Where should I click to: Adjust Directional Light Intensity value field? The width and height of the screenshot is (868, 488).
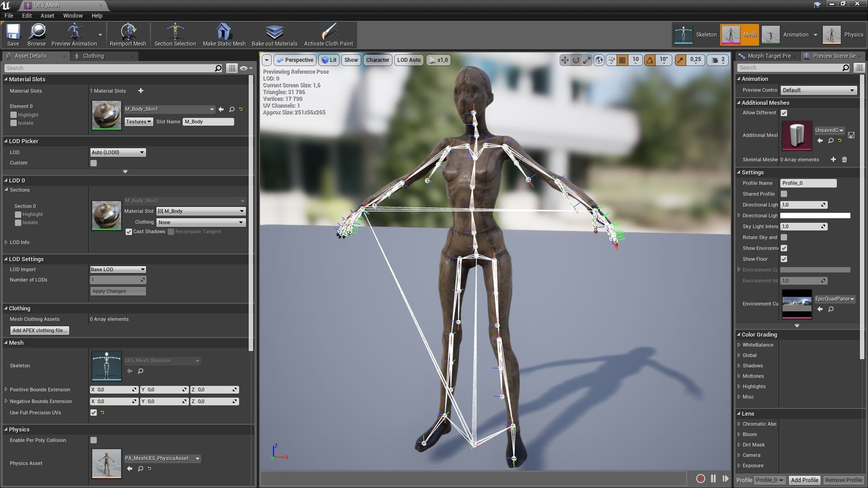coord(804,205)
